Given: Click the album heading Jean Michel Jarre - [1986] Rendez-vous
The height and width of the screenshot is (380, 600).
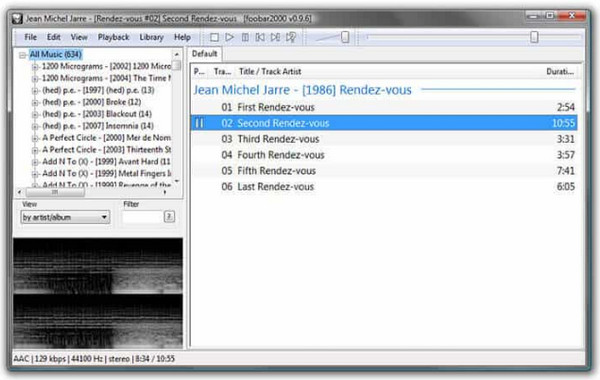Looking at the screenshot, I should click(302, 90).
